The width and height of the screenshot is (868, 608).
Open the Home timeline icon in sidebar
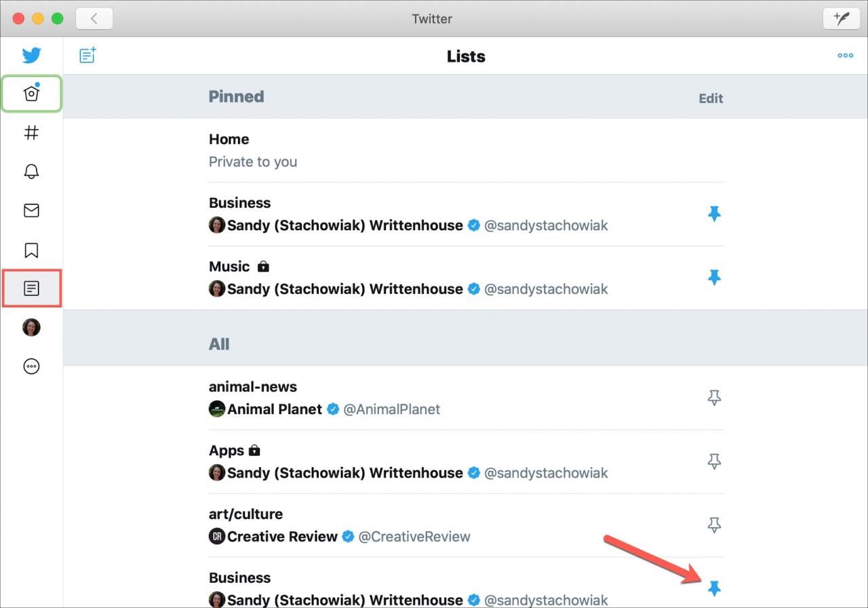[x=31, y=94]
